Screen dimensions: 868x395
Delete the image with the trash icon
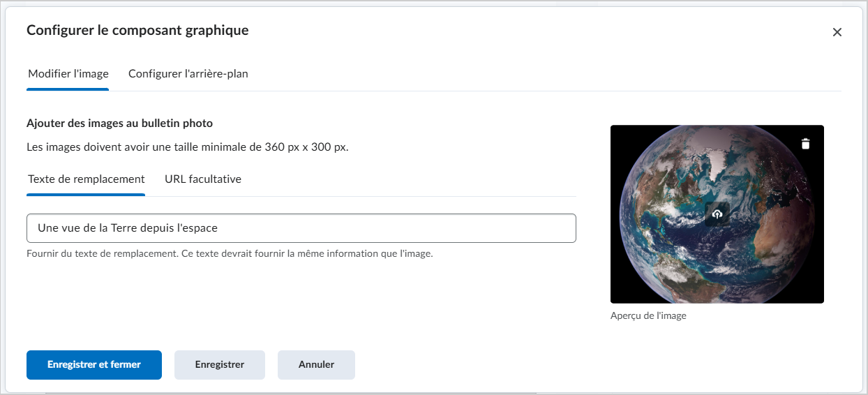(806, 144)
